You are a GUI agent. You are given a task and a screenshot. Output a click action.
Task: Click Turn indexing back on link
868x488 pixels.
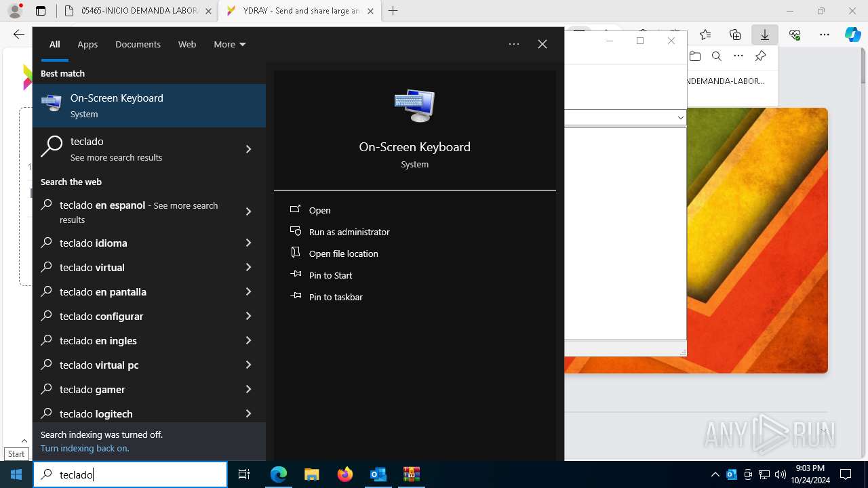pos(85,448)
